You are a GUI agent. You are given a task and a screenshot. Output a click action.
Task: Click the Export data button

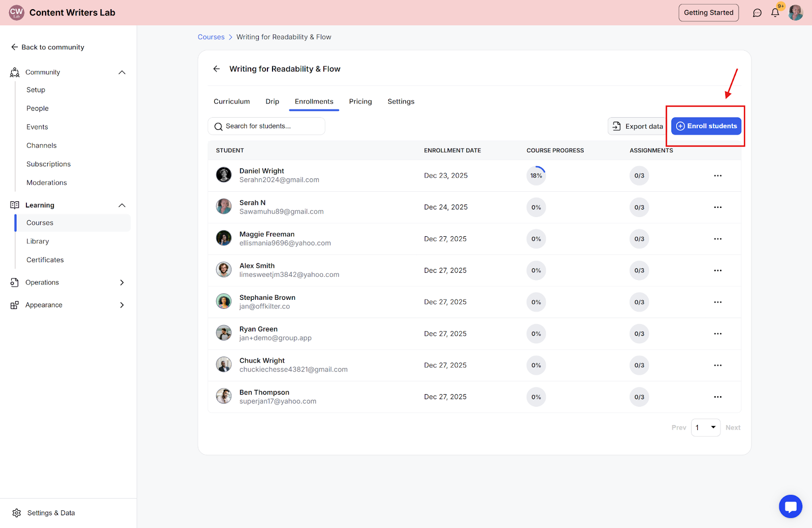tap(637, 126)
